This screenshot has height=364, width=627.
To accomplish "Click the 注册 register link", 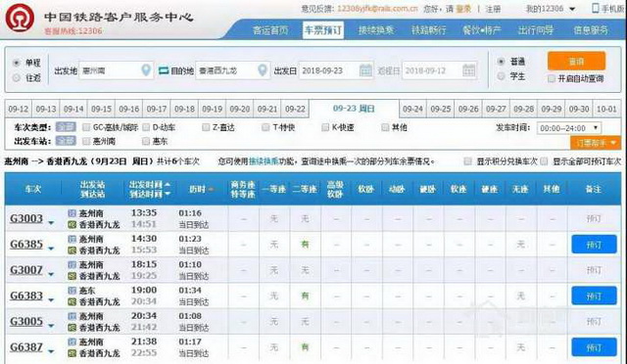I will click(493, 9).
